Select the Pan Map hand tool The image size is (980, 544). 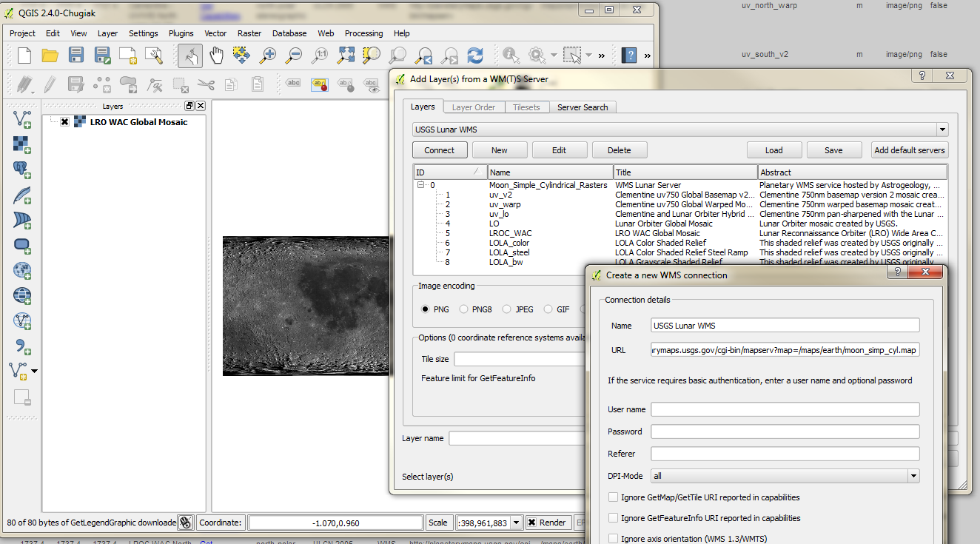(217, 55)
